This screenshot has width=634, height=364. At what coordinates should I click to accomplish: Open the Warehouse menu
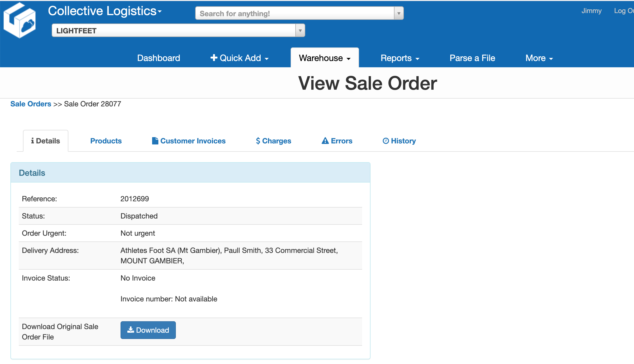[325, 58]
